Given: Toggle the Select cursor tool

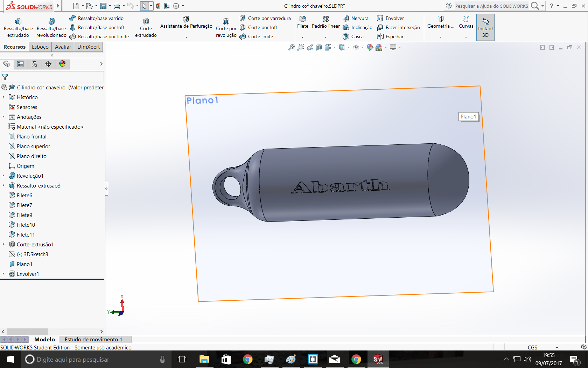Looking at the screenshot, I should point(144,6).
